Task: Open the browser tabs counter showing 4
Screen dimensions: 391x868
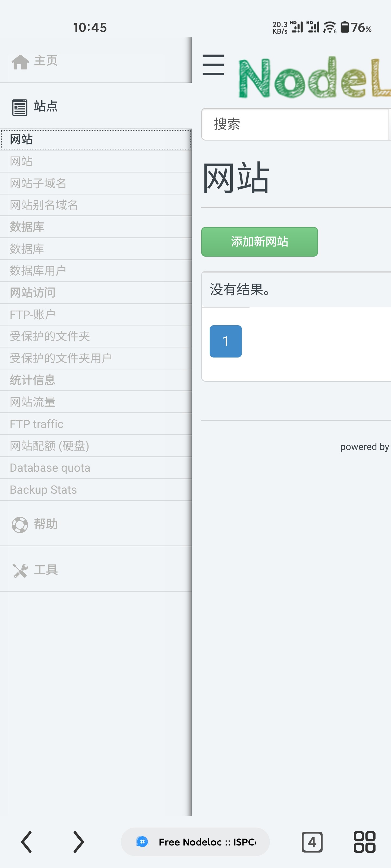Action: pos(312,842)
